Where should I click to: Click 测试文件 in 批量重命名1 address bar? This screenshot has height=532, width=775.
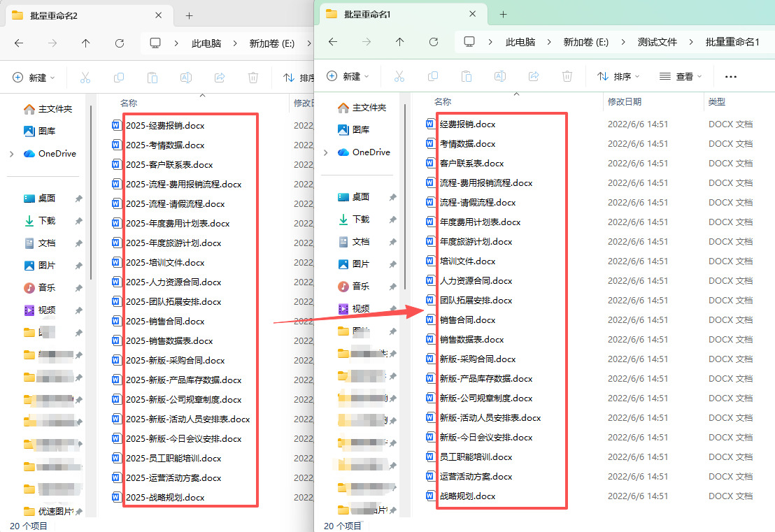pos(657,42)
